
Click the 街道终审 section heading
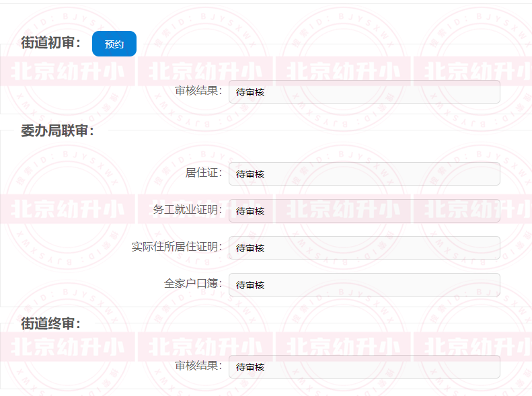51,324
